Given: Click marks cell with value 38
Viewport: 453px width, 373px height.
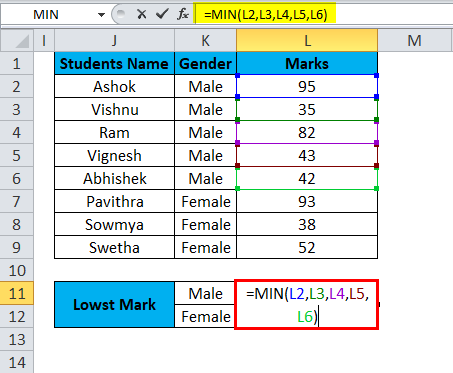Looking at the screenshot, I should (307, 224).
